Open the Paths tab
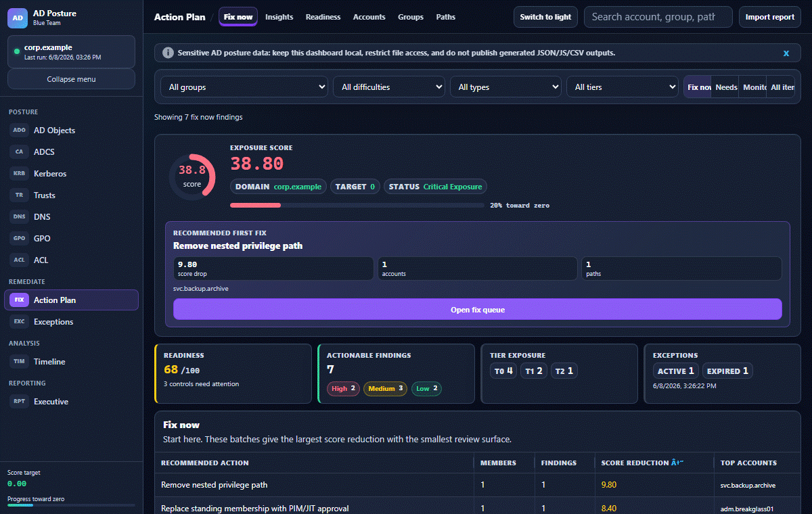This screenshot has width=812, height=514. click(x=446, y=17)
